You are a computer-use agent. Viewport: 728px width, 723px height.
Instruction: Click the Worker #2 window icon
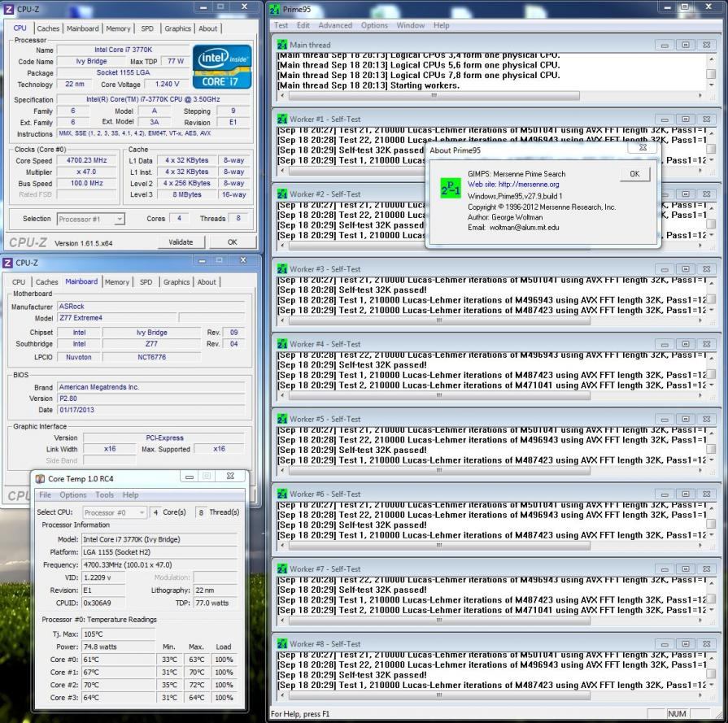281,194
